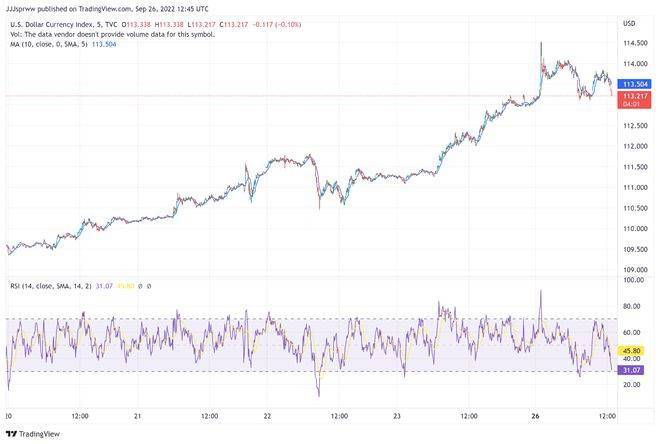Click the price spike peak near 114.500
660x444 pixels.
pyautogui.click(x=541, y=44)
